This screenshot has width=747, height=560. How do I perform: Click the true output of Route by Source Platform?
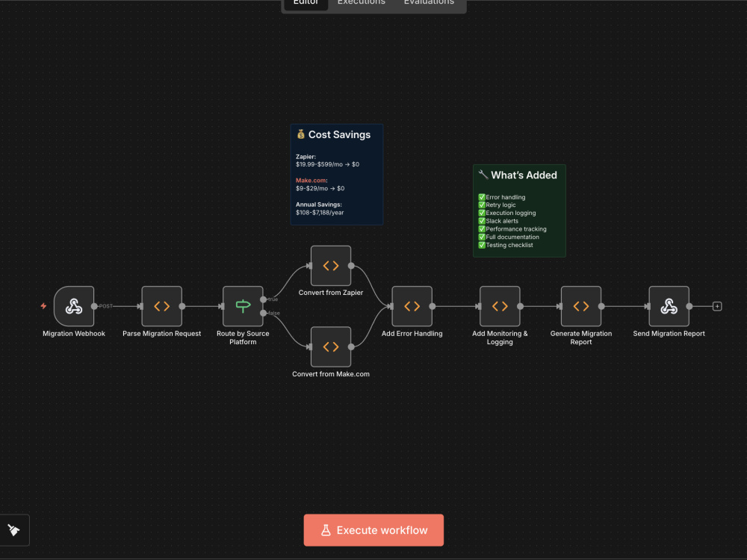point(264,299)
